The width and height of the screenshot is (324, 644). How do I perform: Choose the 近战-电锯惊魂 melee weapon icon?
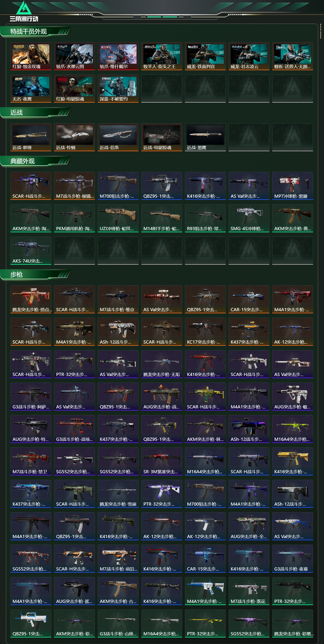coord(162,137)
